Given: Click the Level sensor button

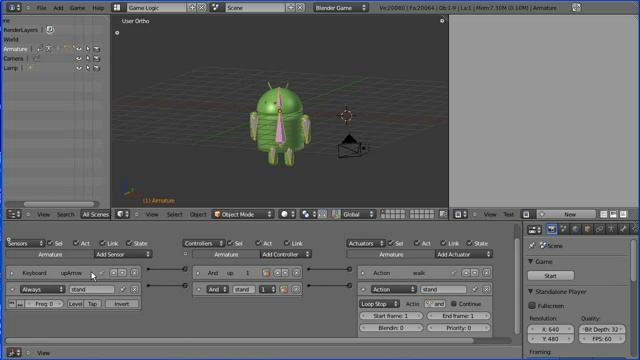Looking at the screenshot, I should (76, 304).
